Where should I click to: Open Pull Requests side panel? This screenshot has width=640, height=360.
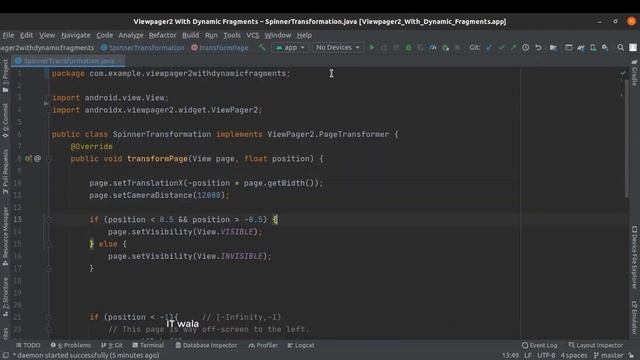(5, 171)
